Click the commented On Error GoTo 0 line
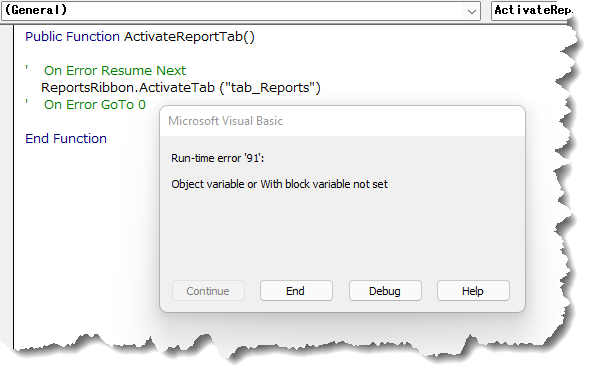602x379 pixels. 94,104
